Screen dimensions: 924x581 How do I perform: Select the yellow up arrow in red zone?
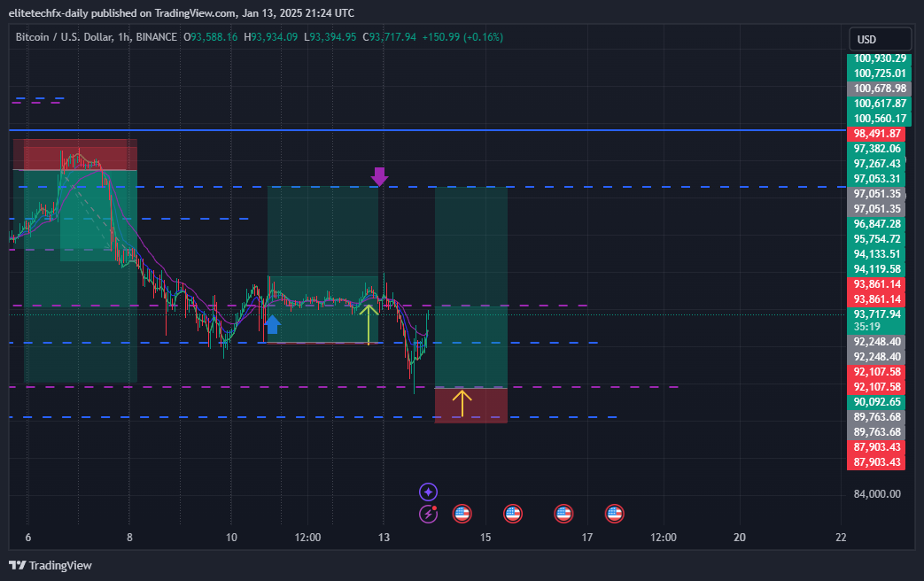(x=462, y=403)
